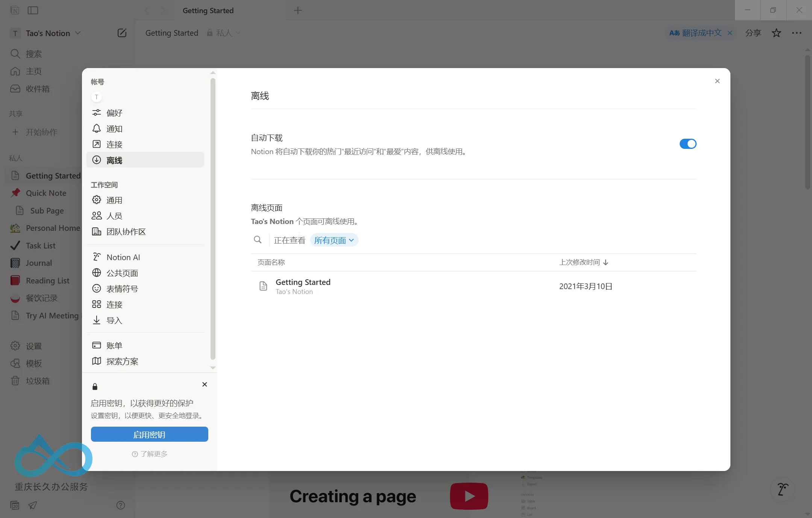Play the Creating a page video
The image size is (812, 518).
[469, 496]
